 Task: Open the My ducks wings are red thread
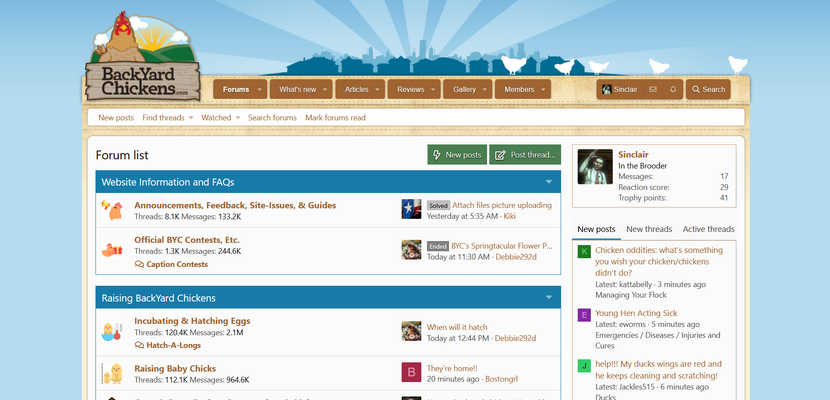[658, 370]
